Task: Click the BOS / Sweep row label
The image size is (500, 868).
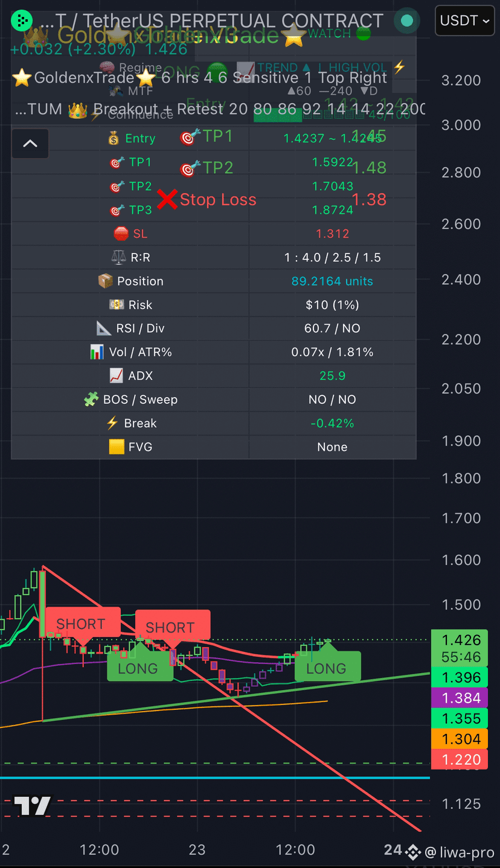Action: pyautogui.click(x=140, y=400)
